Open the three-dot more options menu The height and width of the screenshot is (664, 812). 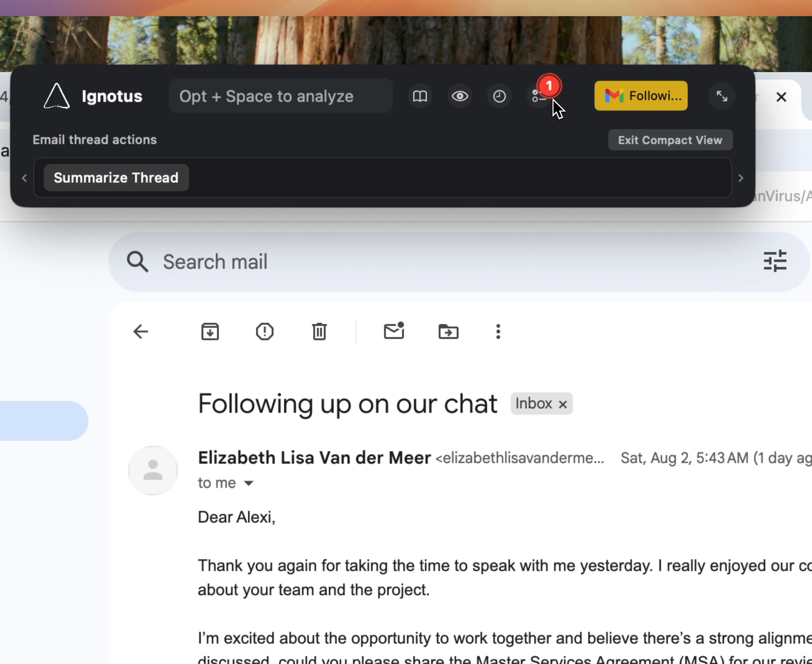click(498, 331)
